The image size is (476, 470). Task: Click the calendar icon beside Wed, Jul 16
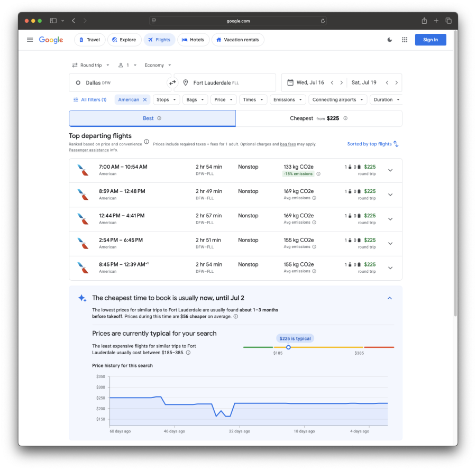point(290,82)
